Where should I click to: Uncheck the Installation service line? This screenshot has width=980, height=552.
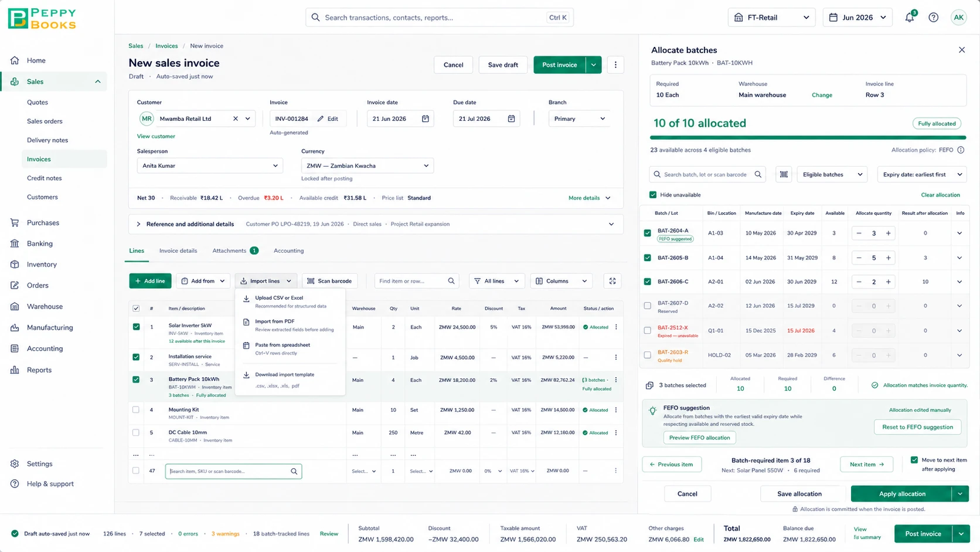pyautogui.click(x=136, y=357)
